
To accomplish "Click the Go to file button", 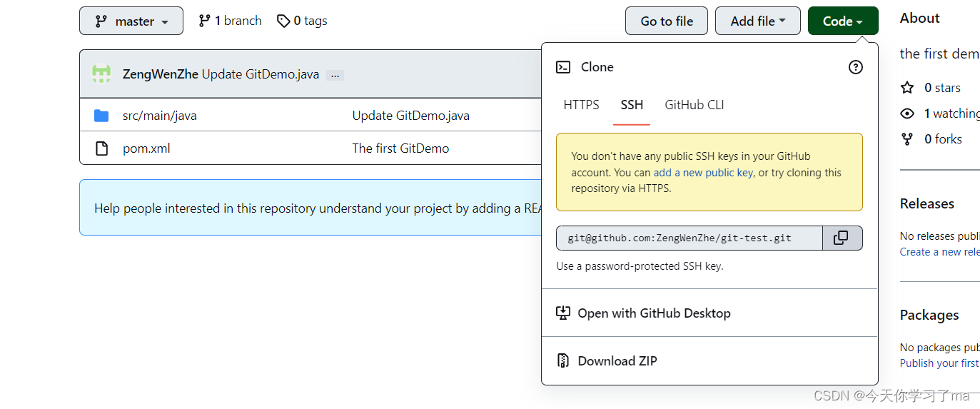I will pos(667,21).
